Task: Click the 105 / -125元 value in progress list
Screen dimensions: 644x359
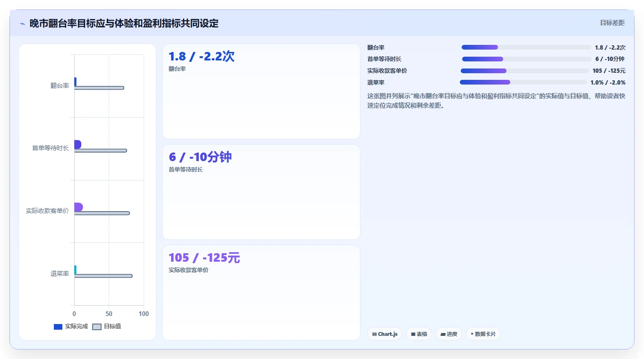Action: [x=609, y=71]
